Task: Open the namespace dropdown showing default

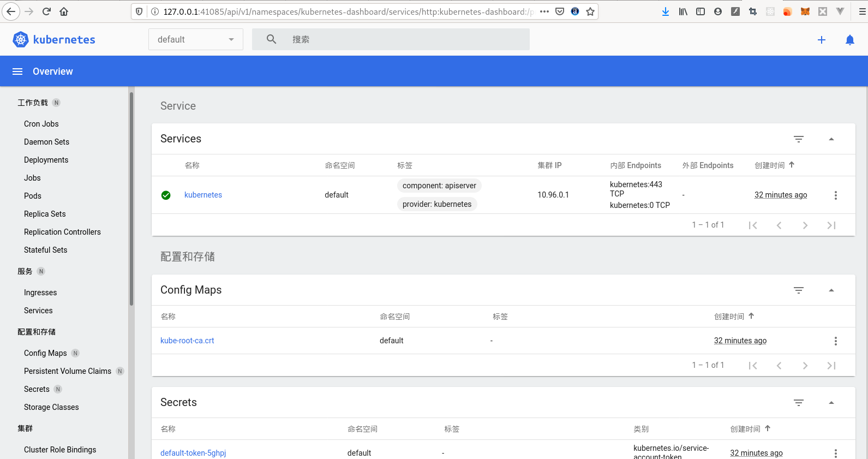Action: (195, 39)
